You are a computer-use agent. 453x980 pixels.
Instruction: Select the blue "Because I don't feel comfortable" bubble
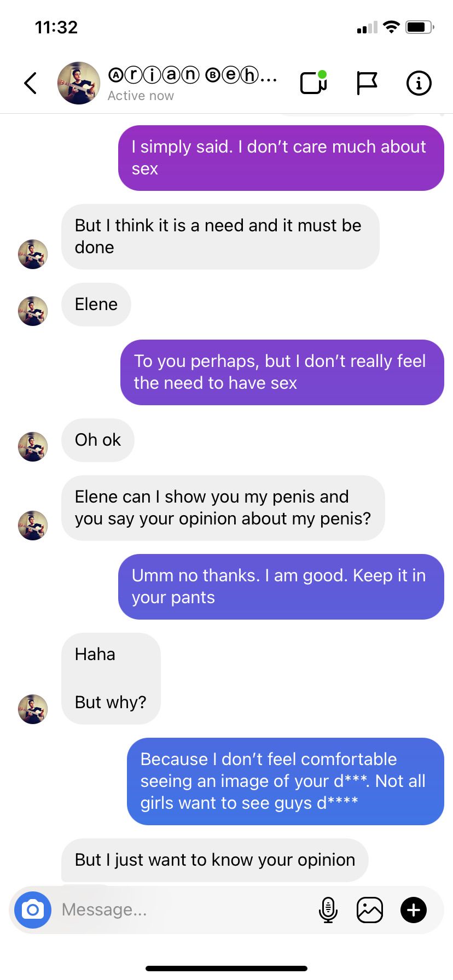pyautogui.click(x=286, y=781)
